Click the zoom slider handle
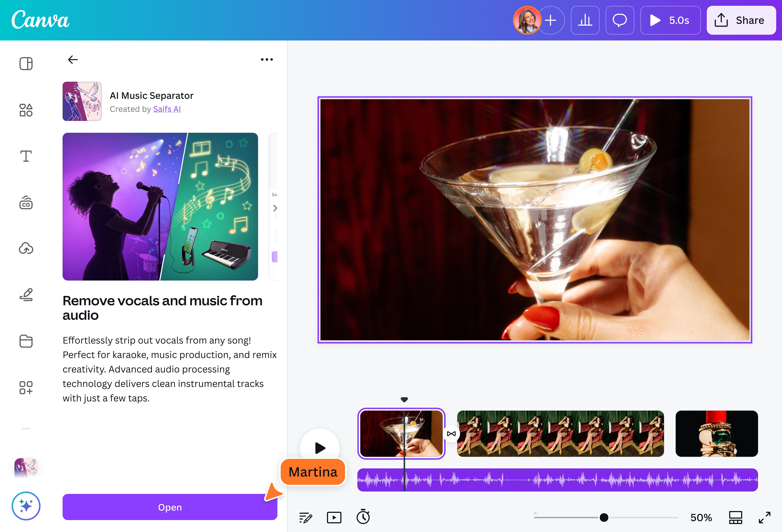The image size is (782, 532). pos(604,517)
